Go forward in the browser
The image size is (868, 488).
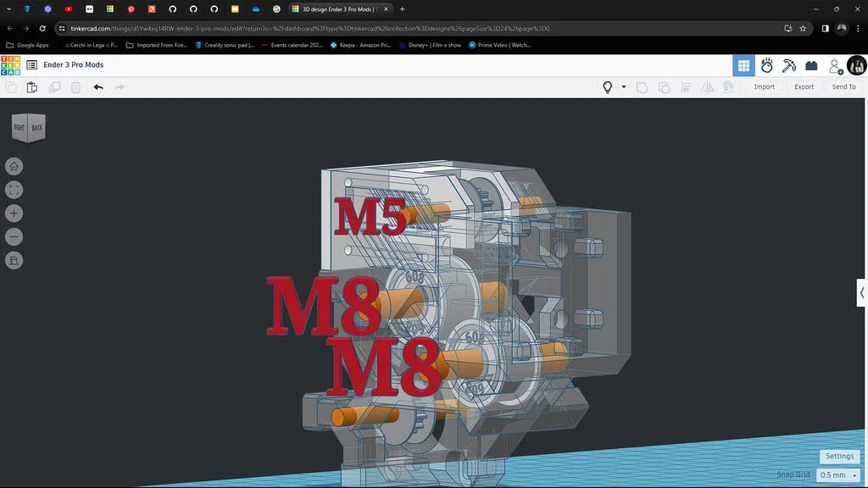[26, 28]
